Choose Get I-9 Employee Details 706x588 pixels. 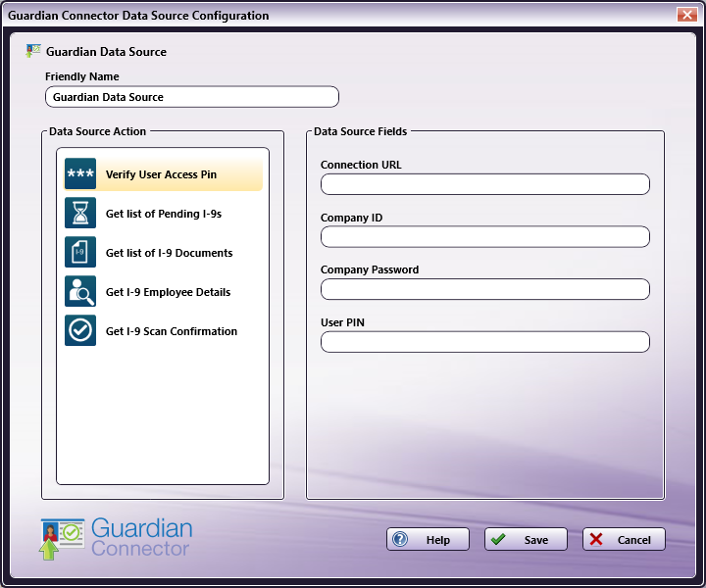(168, 292)
